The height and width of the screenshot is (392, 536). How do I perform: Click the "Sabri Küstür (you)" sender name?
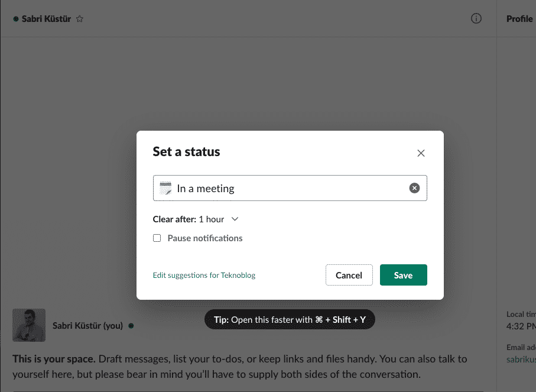tap(89, 325)
